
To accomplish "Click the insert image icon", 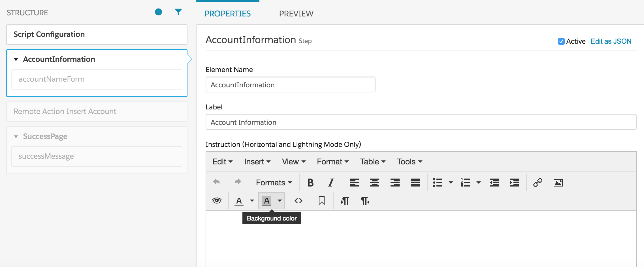I will pos(558,183).
